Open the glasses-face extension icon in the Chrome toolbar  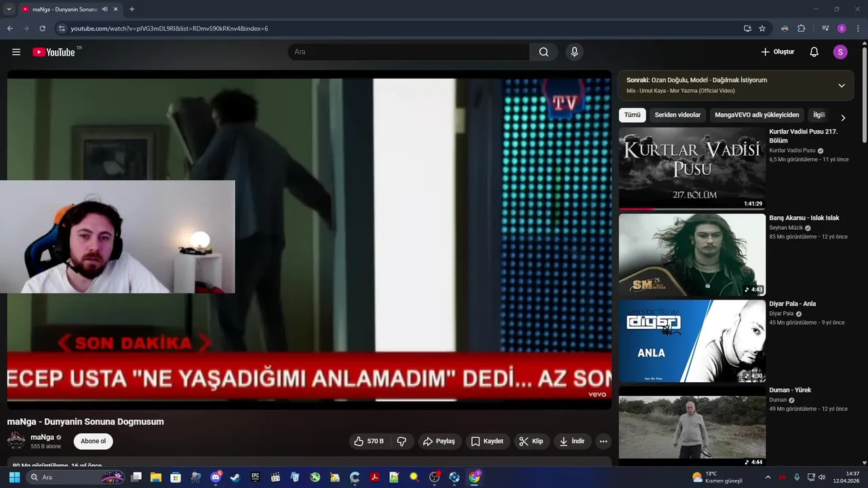[785, 28]
